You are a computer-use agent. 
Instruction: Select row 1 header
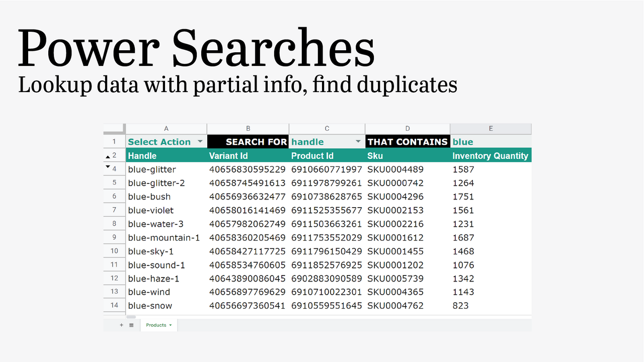click(x=114, y=141)
